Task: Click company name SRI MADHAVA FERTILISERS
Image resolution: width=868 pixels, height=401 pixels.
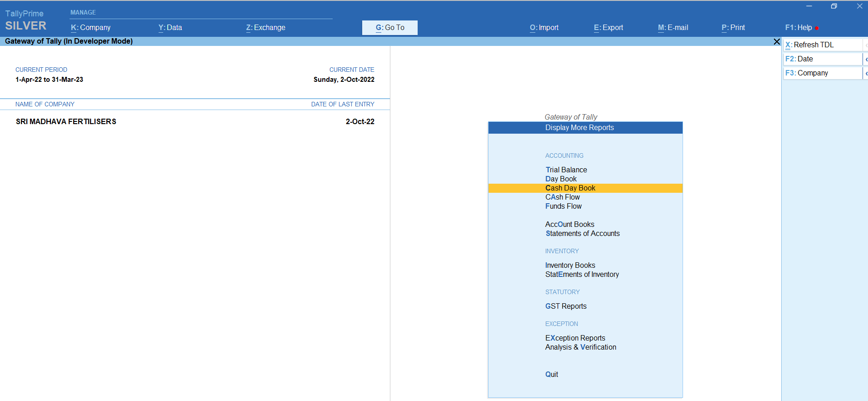Action: coord(66,122)
